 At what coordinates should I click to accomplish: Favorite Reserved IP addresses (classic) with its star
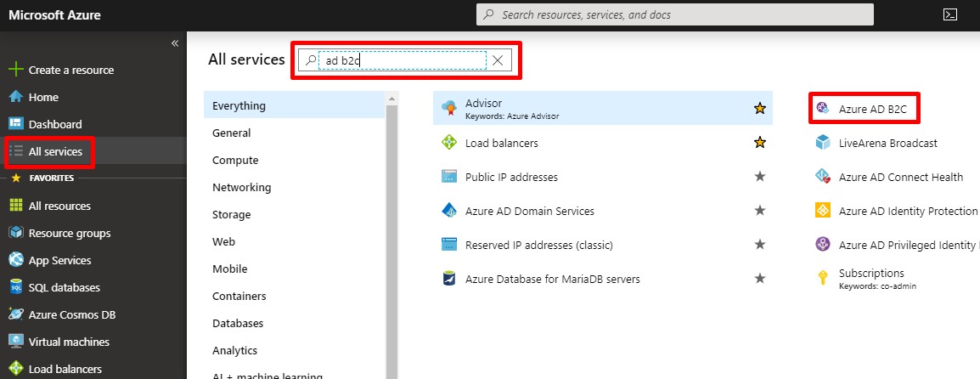click(759, 245)
